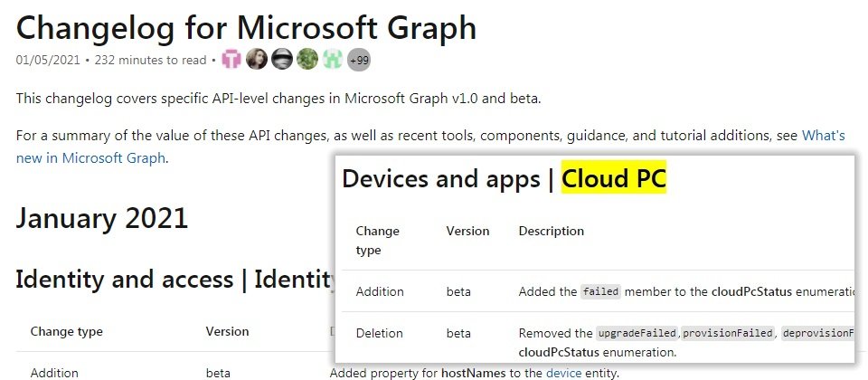Follow the device entity link
Screen dimensions: 868x380
(563, 374)
